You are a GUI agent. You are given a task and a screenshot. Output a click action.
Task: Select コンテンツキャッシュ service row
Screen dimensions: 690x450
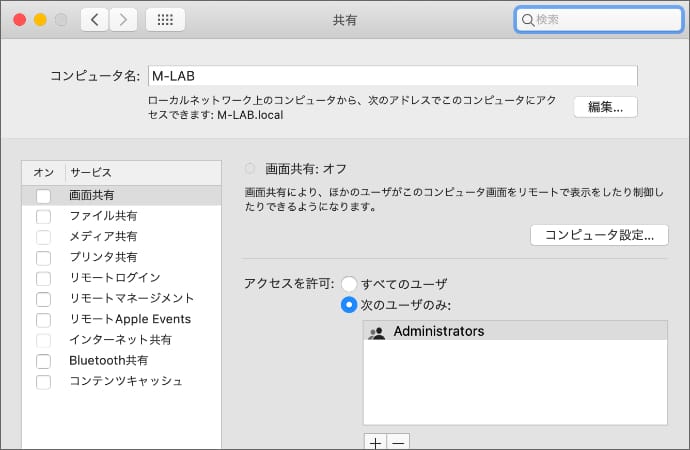[125, 381]
